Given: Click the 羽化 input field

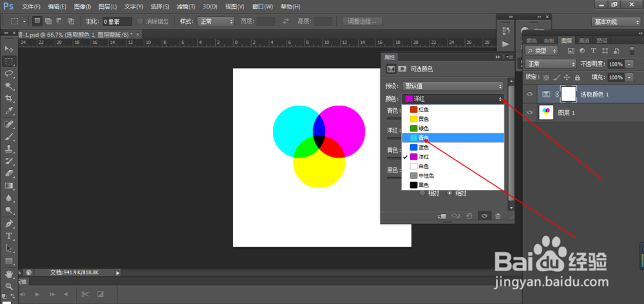Looking at the screenshot, I should coord(117,21).
